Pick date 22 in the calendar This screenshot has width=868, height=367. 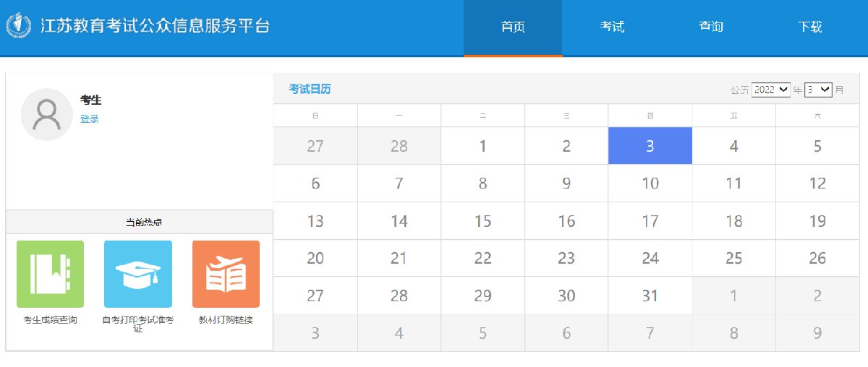point(482,258)
